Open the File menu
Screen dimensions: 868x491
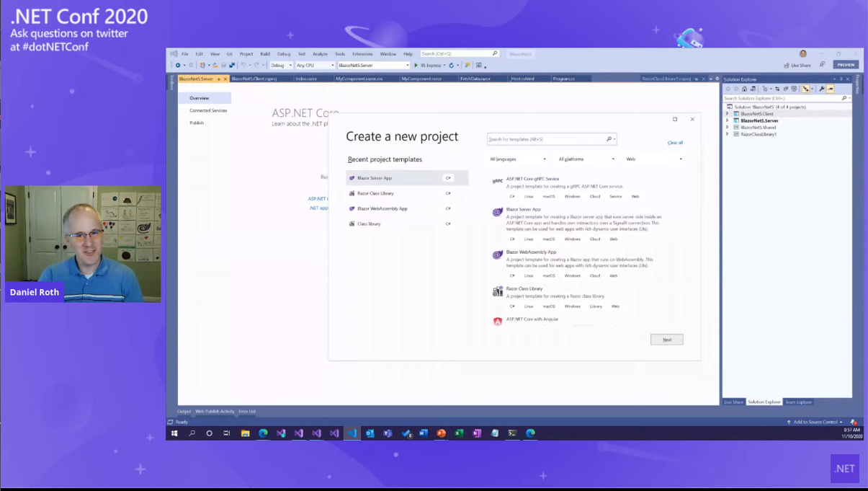[x=184, y=54]
